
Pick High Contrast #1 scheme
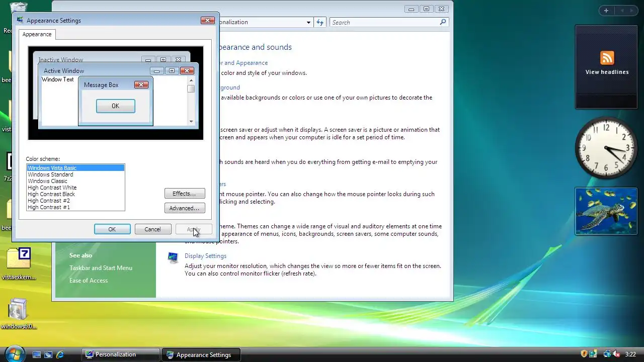tap(75, 207)
